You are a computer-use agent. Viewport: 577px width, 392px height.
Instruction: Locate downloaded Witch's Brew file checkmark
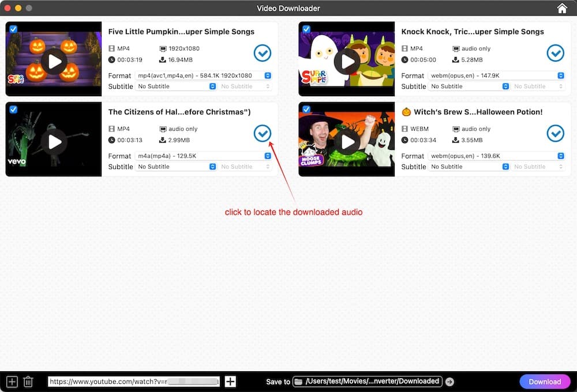(555, 133)
